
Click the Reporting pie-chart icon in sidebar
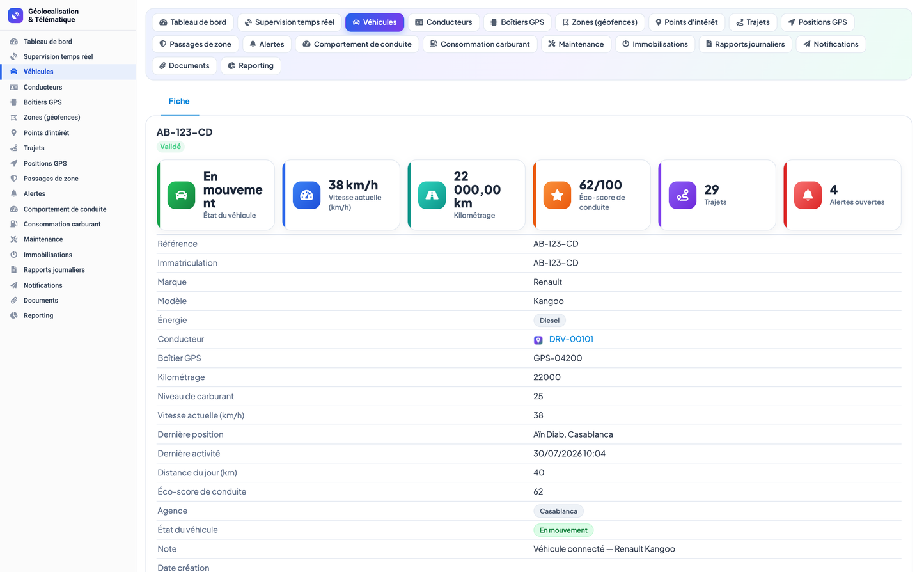(14, 315)
